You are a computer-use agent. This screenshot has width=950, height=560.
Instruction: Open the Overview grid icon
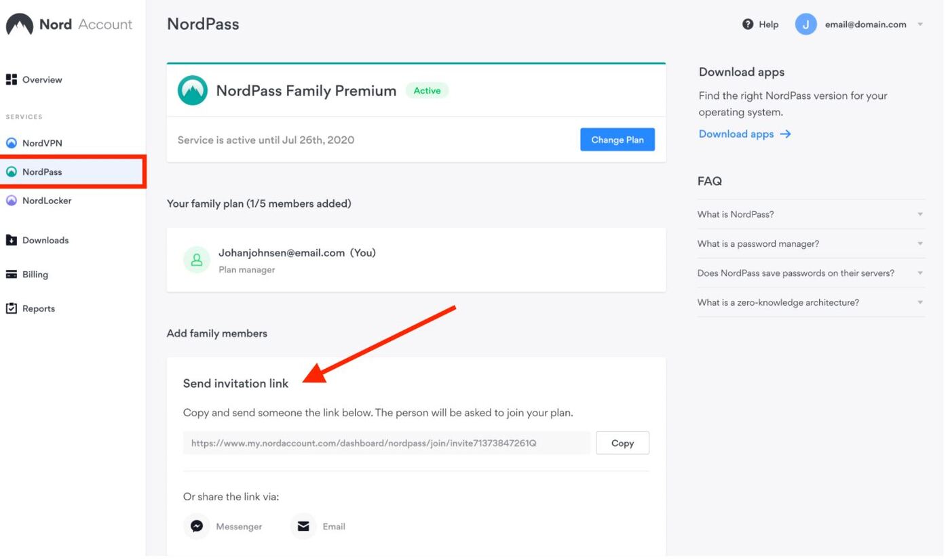tap(12, 80)
